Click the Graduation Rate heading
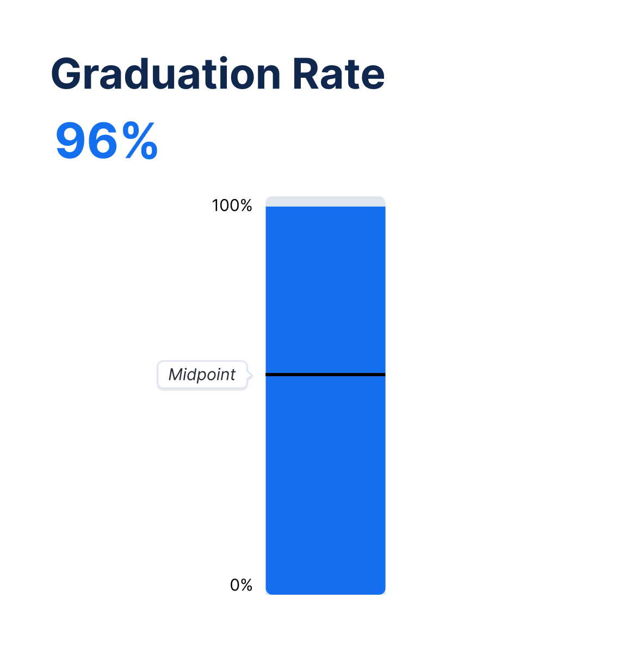625x672 pixels. pyautogui.click(x=218, y=74)
